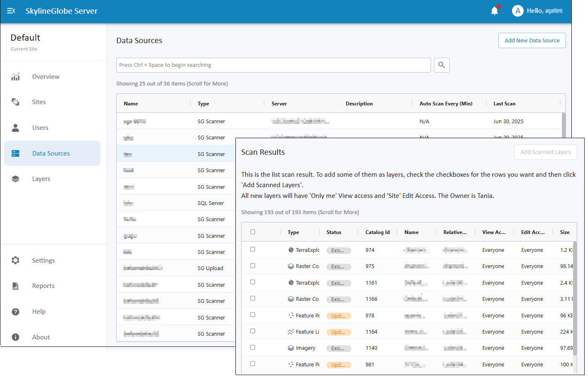Select Data Sources in the sidebar
Image resolution: width=588 pixels, height=378 pixels.
(52, 154)
